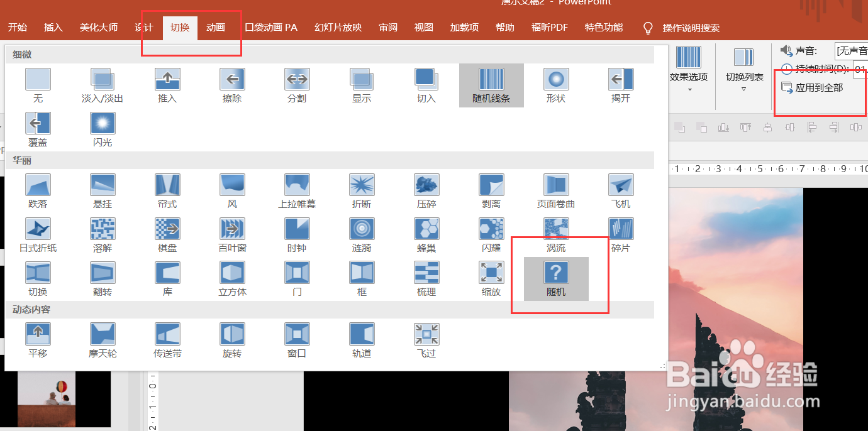868x431 pixels.
Task: Select the 上拉帷幕 prestige transition
Action: pyautogui.click(x=297, y=191)
